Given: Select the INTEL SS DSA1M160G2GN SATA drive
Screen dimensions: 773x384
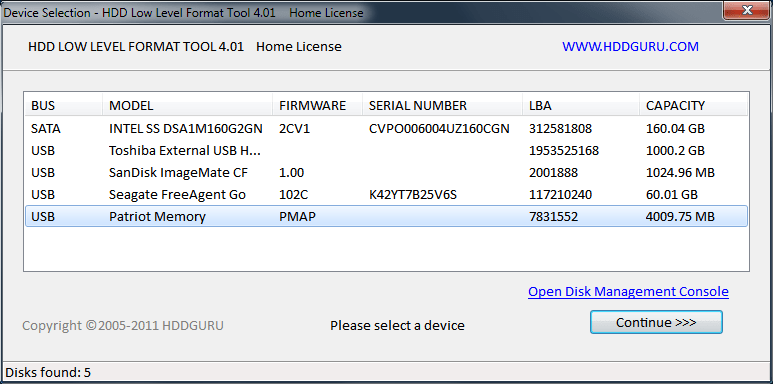Looking at the screenshot, I should point(386,129).
